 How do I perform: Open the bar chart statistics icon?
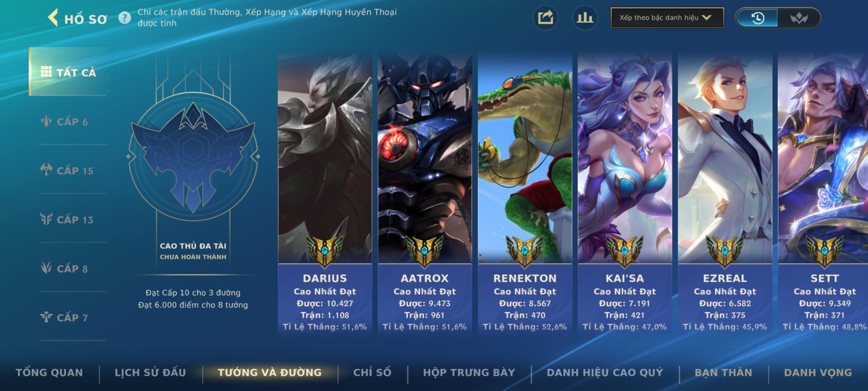point(585,18)
